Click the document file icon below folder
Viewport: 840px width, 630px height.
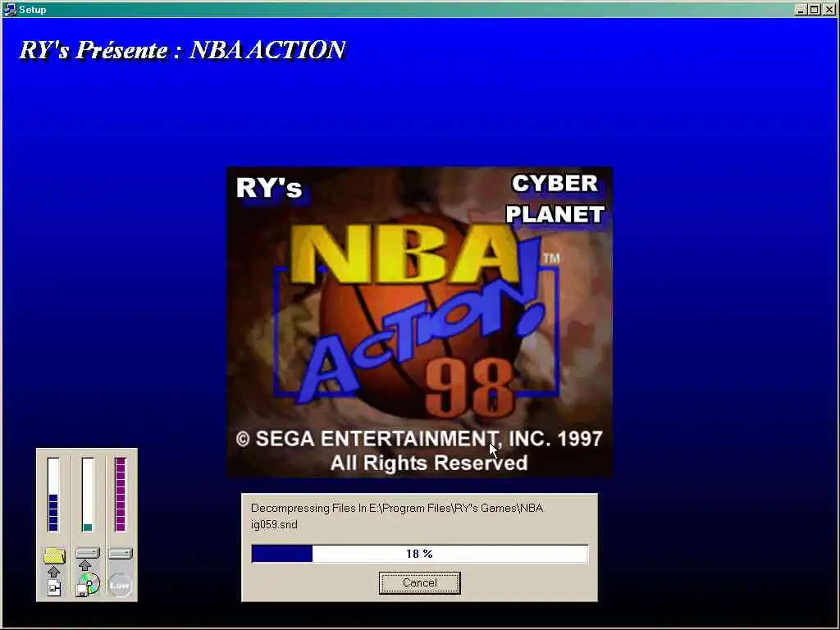(54, 587)
